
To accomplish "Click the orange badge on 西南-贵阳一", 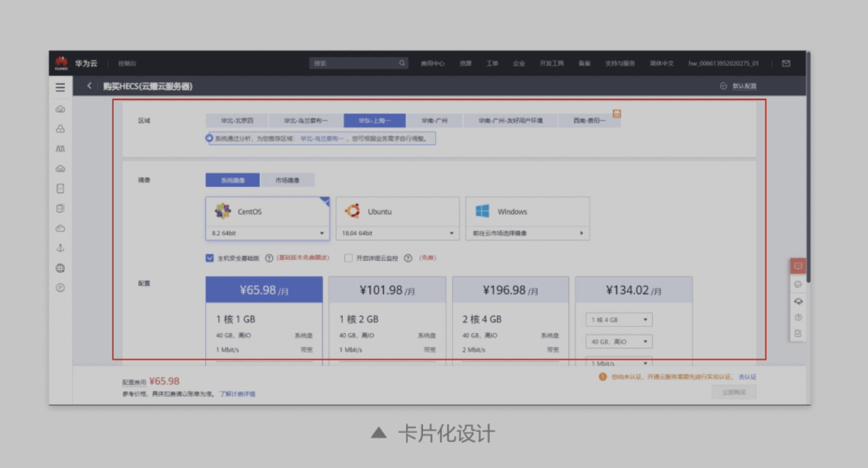I will click(x=617, y=113).
